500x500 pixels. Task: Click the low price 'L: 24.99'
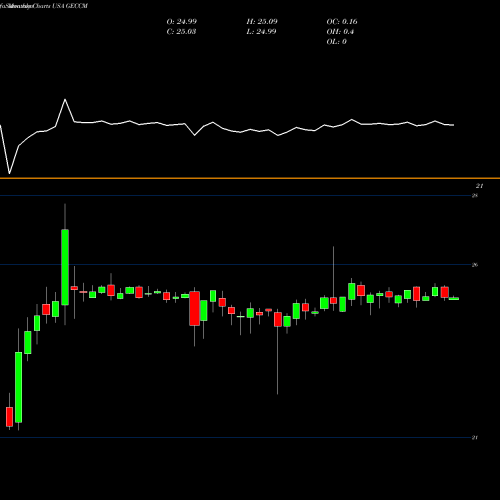[261, 32]
